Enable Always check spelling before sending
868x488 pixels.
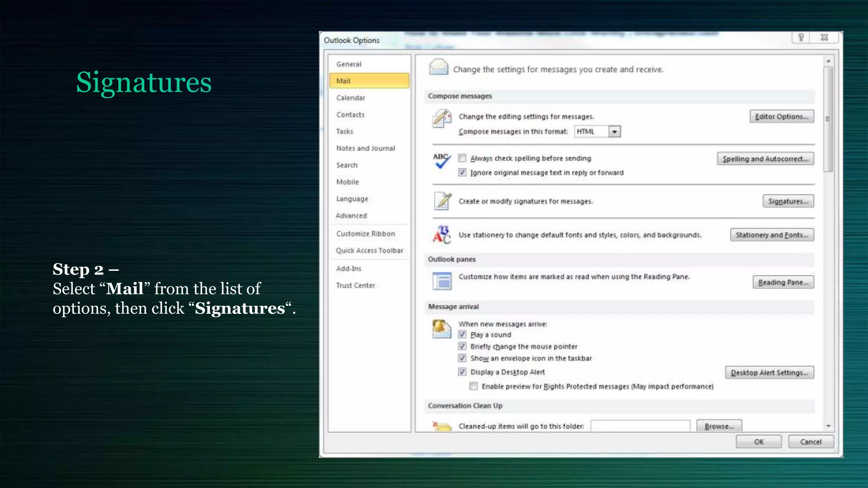click(462, 158)
